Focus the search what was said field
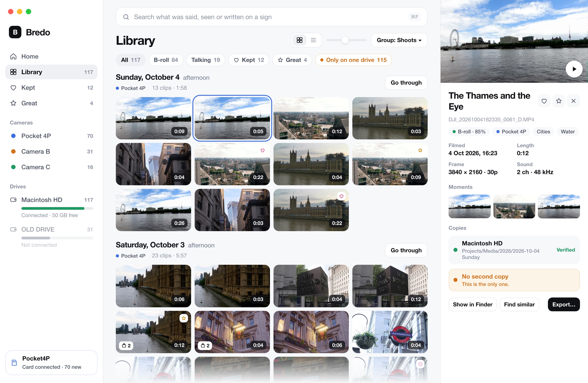 click(272, 17)
